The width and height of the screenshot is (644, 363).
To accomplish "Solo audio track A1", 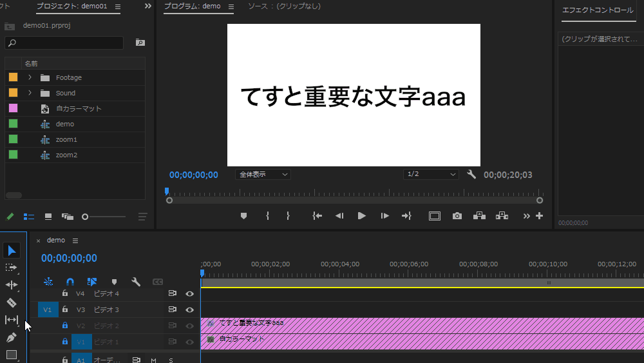I will (171, 360).
